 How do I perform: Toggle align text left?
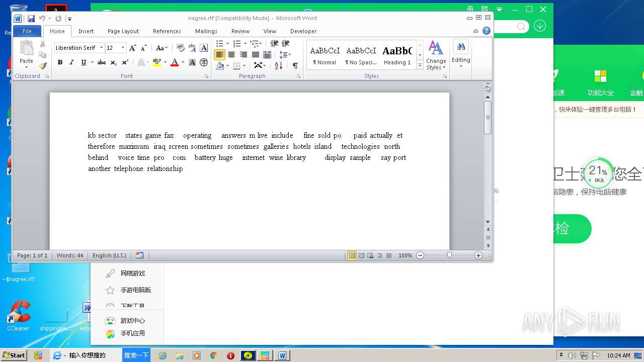tap(219, 55)
